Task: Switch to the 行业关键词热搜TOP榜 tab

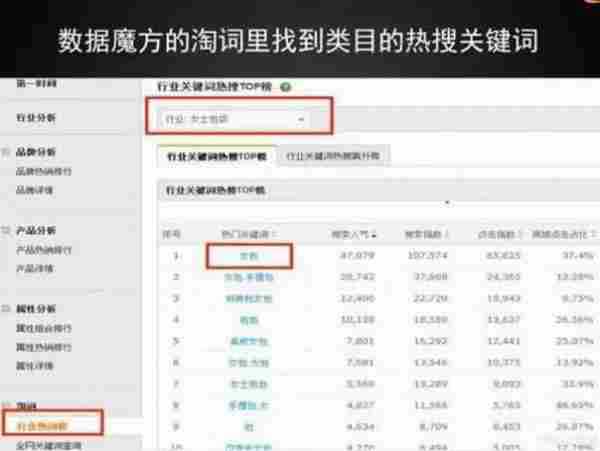Action: [x=217, y=156]
